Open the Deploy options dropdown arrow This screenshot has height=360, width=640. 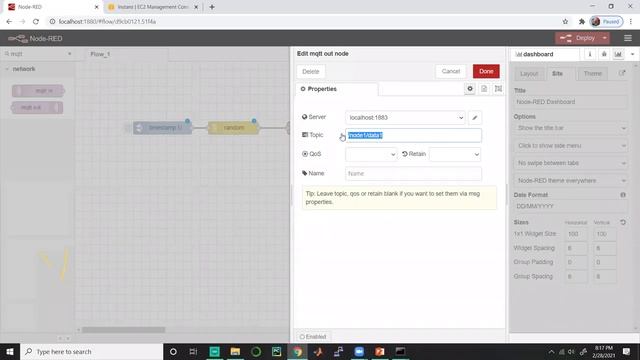coord(604,38)
